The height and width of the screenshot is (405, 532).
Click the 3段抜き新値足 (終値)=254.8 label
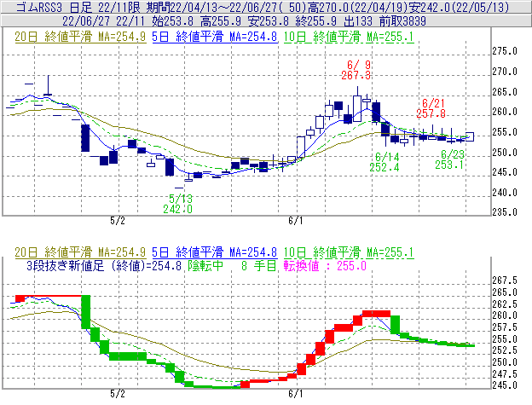click(x=104, y=265)
